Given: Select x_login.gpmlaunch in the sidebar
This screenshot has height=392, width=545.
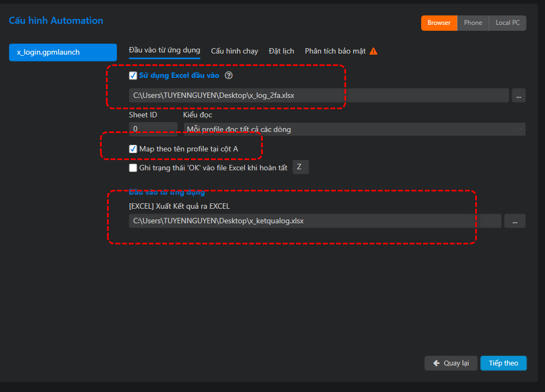Looking at the screenshot, I should [63, 52].
